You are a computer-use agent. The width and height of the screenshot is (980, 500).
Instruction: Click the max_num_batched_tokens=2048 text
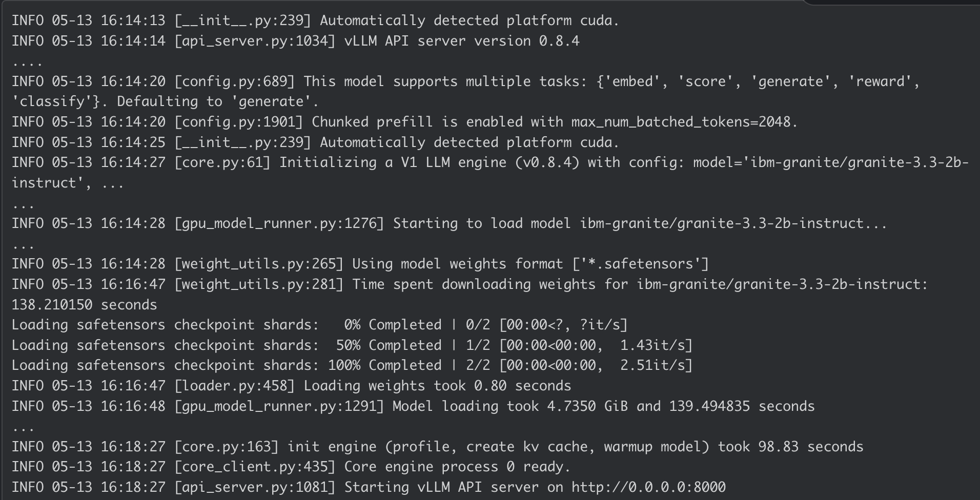681,122
